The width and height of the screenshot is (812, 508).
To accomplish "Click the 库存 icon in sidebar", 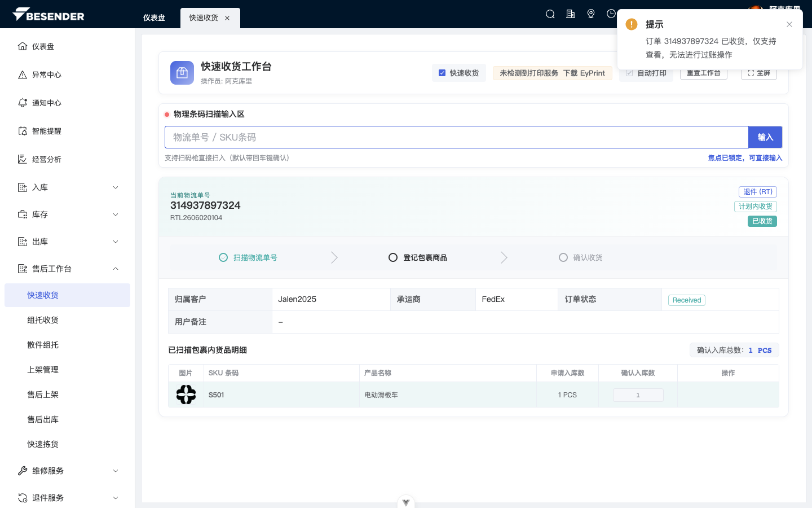I will click(x=23, y=214).
